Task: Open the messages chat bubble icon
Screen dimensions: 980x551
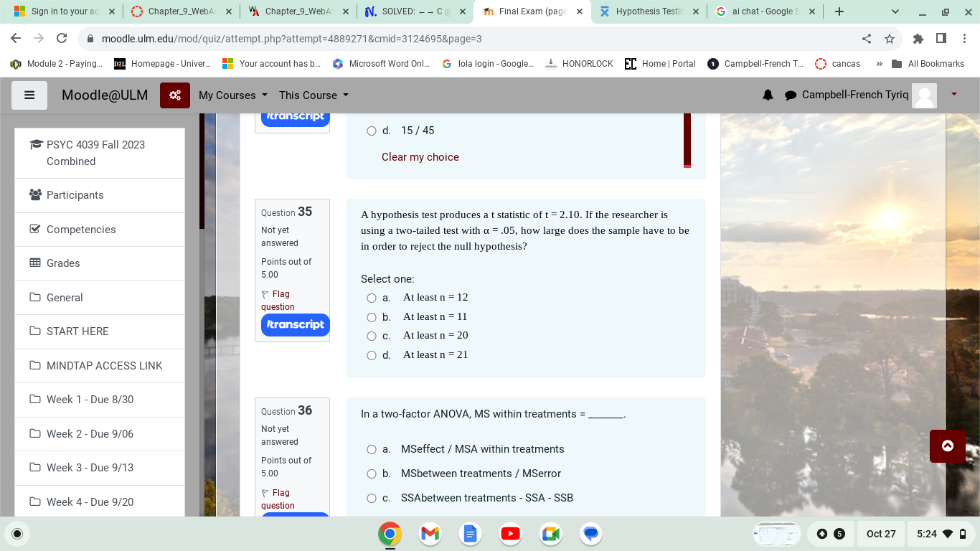Action: pyautogui.click(x=791, y=95)
